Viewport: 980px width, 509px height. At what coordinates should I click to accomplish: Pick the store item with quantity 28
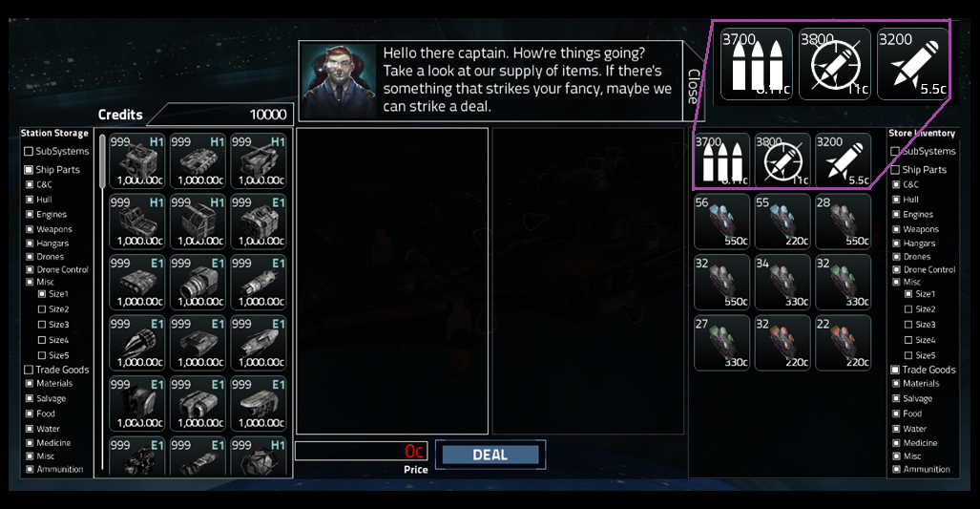(x=844, y=222)
